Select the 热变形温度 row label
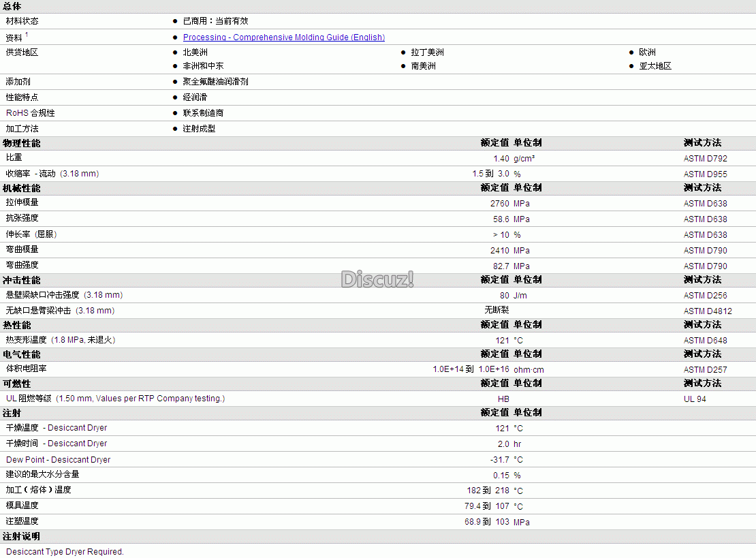Screen dimensions: 756x558 click(61, 339)
